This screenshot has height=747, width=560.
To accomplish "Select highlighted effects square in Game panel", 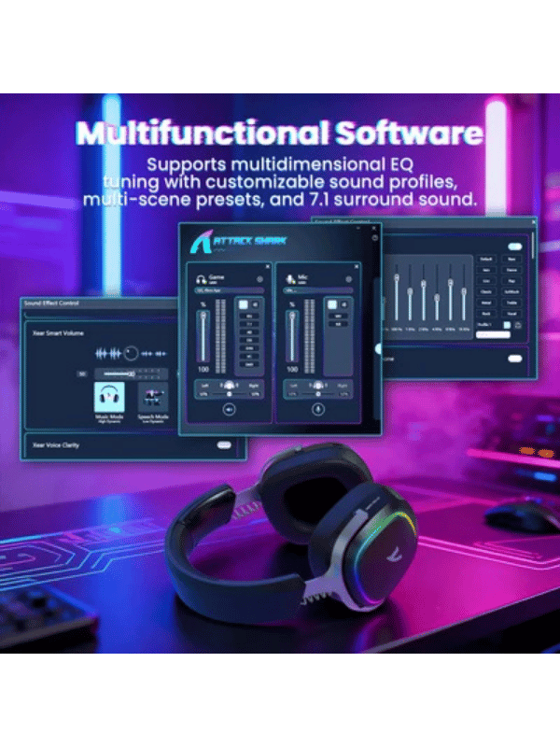I will pyautogui.click(x=244, y=304).
